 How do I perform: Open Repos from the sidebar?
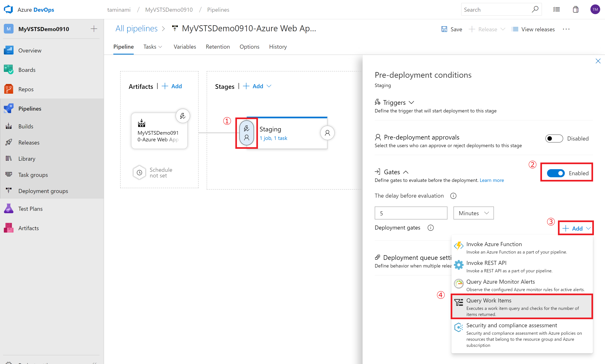pyautogui.click(x=26, y=89)
